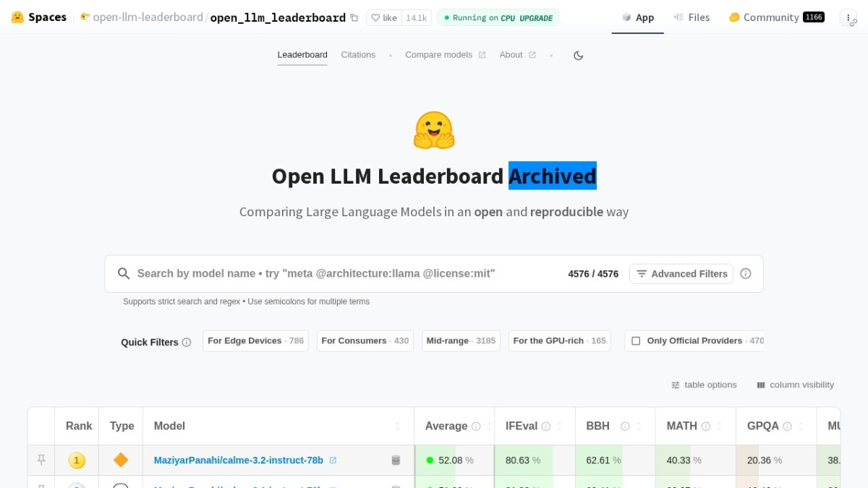Click the Average column info icon
868x488 pixels.
(476, 427)
